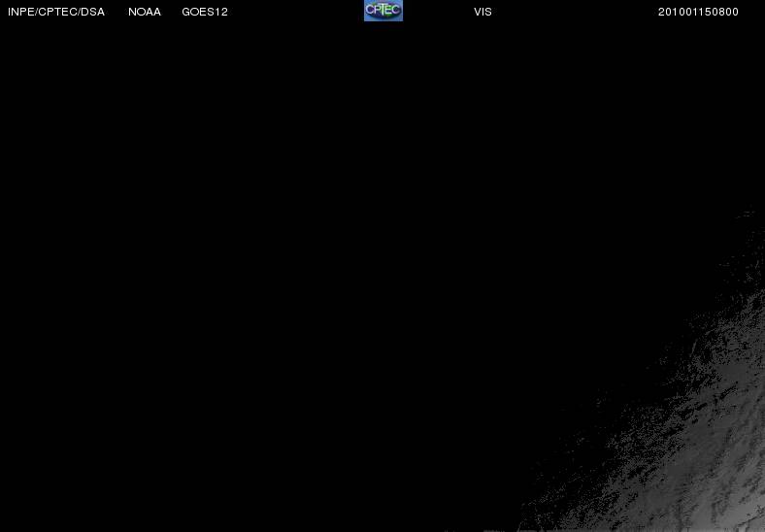The width and height of the screenshot is (765, 532).
Task: Click the VIS channel label
Action: tap(483, 12)
